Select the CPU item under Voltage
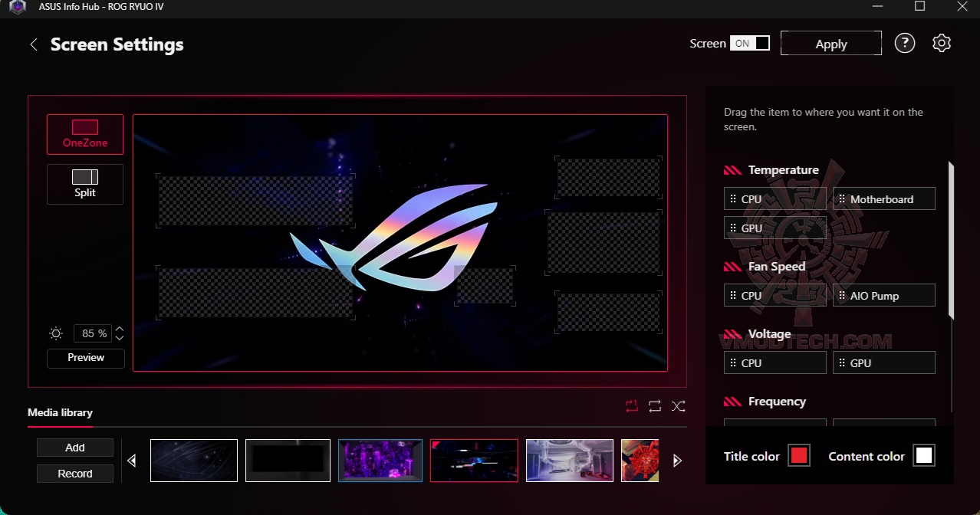 (775, 362)
